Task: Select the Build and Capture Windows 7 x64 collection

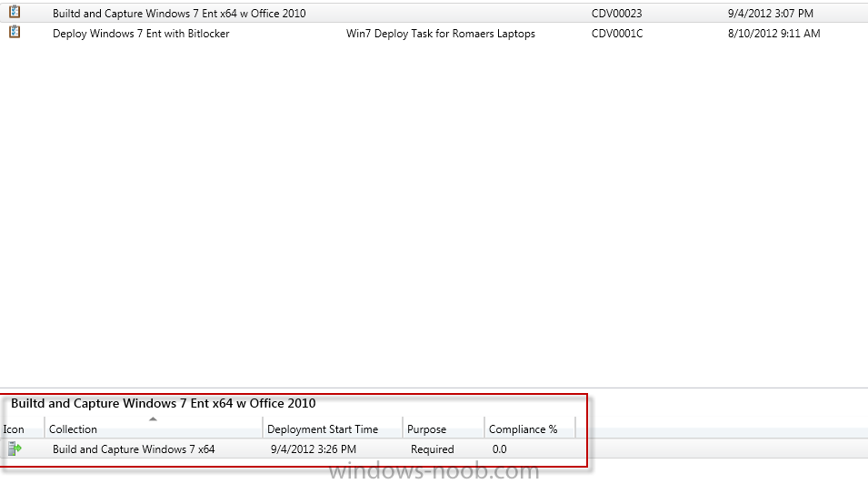Action: [134, 449]
